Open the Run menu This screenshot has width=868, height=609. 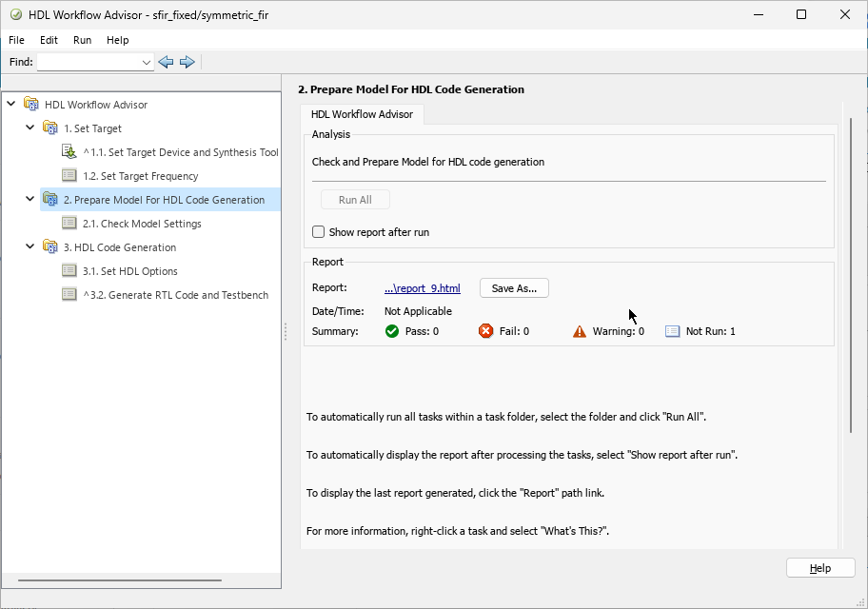82,40
